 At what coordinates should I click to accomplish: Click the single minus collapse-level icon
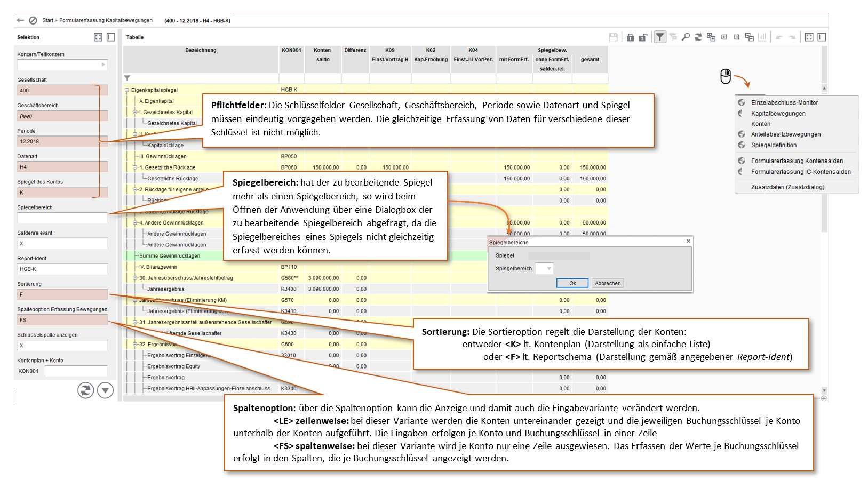[x=737, y=37]
